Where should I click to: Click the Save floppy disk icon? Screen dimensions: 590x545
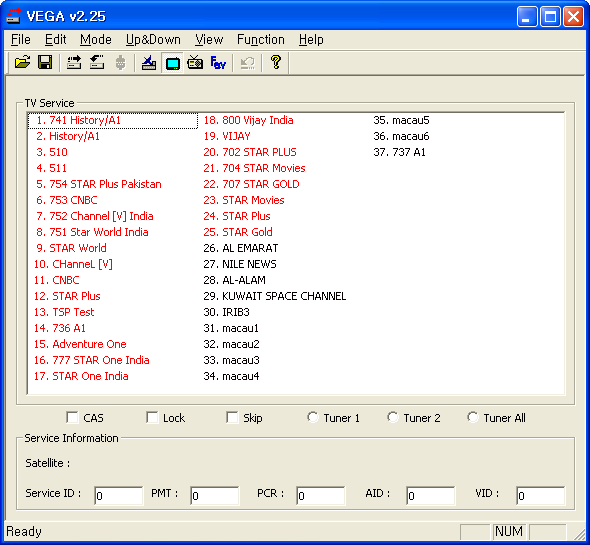(x=45, y=62)
